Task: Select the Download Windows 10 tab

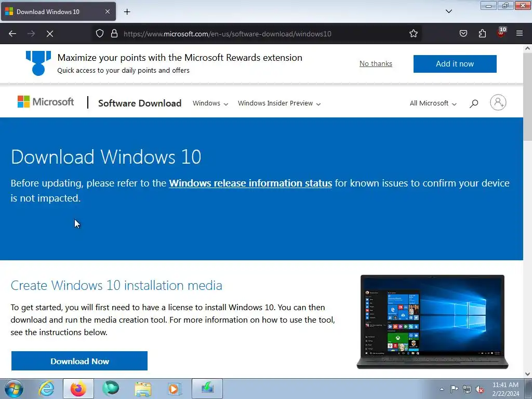Action: [x=58, y=11]
